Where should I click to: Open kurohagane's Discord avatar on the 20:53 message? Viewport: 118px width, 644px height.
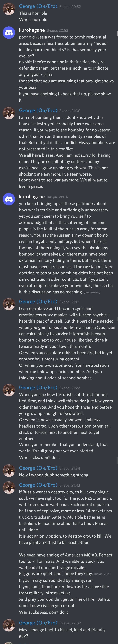click(x=9, y=33)
